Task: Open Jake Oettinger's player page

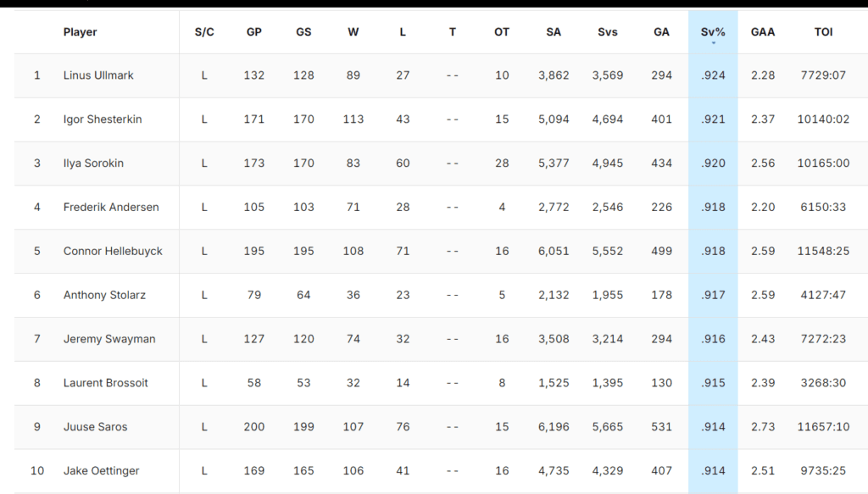Action: 101,471
